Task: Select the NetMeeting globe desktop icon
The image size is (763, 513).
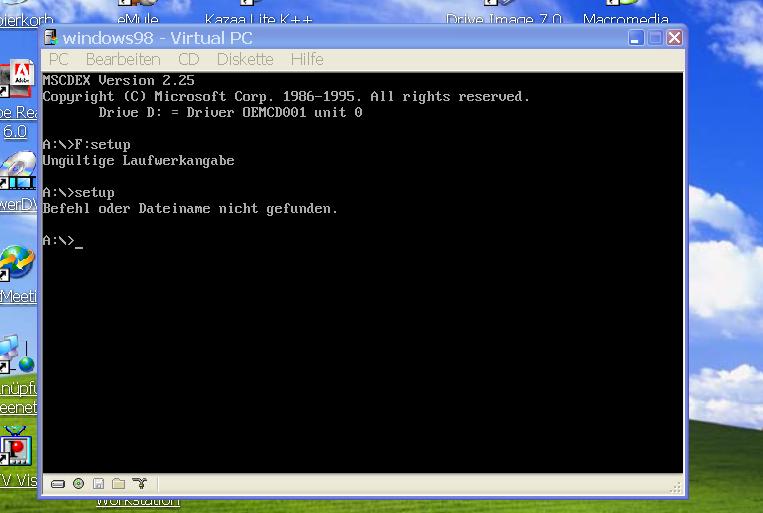Action: pyautogui.click(x=18, y=263)
